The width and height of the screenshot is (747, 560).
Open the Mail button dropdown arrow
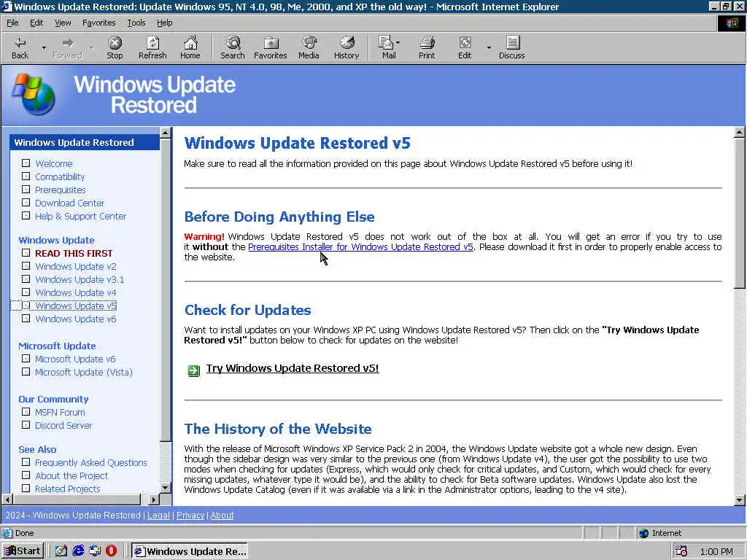[398, 43]
